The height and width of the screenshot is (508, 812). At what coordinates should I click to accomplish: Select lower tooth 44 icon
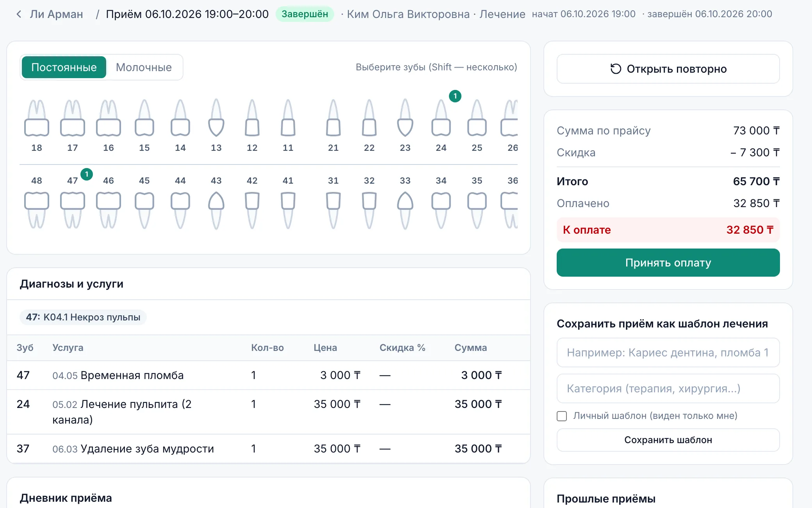[x=180, y=210]
